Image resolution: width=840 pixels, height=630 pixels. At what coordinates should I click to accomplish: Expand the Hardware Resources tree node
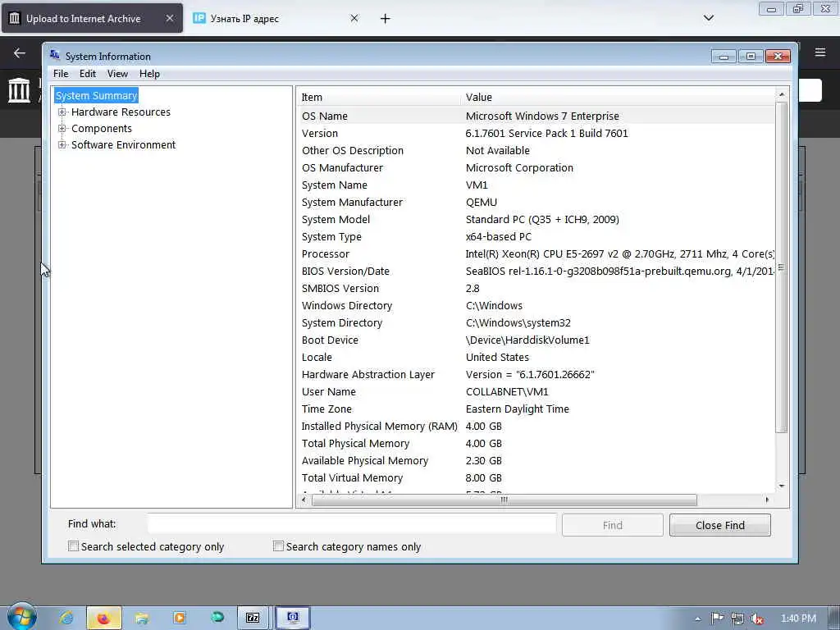pyautogui.click(x=62, y=112)
